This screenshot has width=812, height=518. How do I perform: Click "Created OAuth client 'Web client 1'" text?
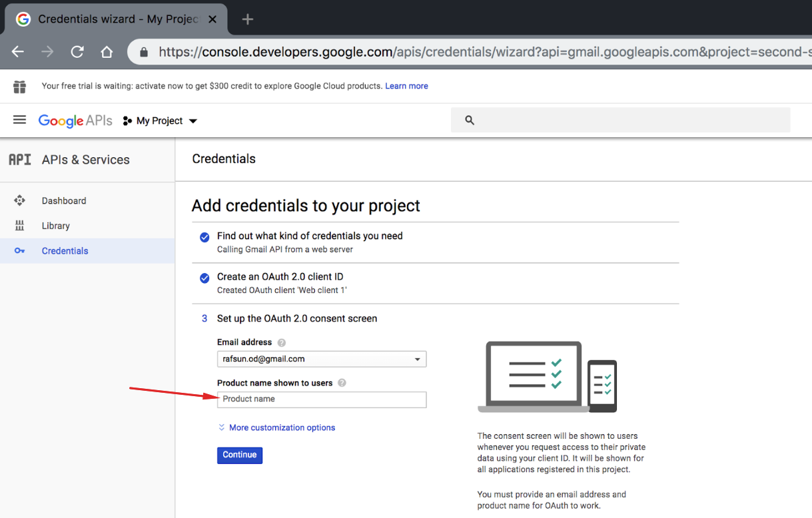(282, 290)
